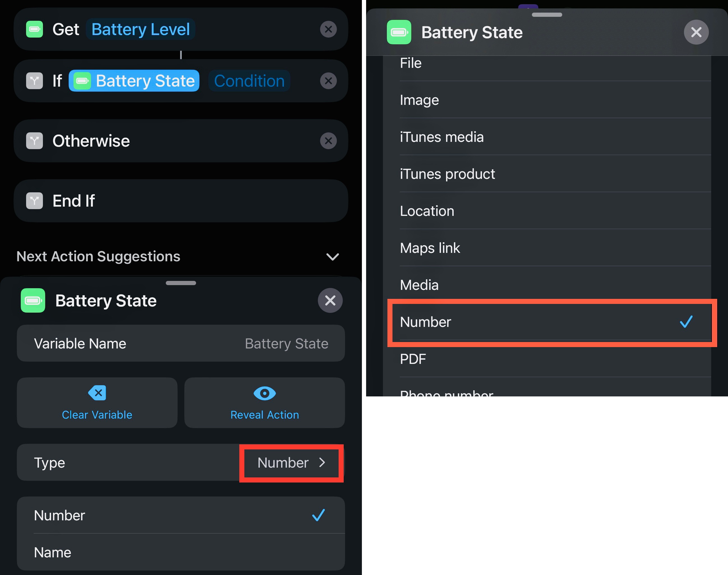The width and height of the screenshot is (728, 575).
Task: Remove the Get Battery Level action
Action: [328, 29]
